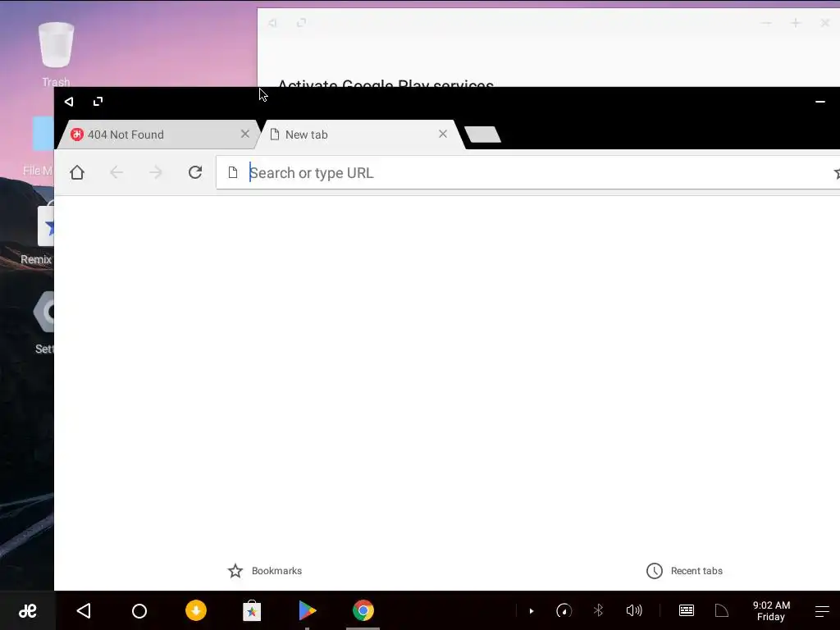Open the shopping bag store app in taskbar
Viewport: 840px width, 630px height.
pos(252,610)
